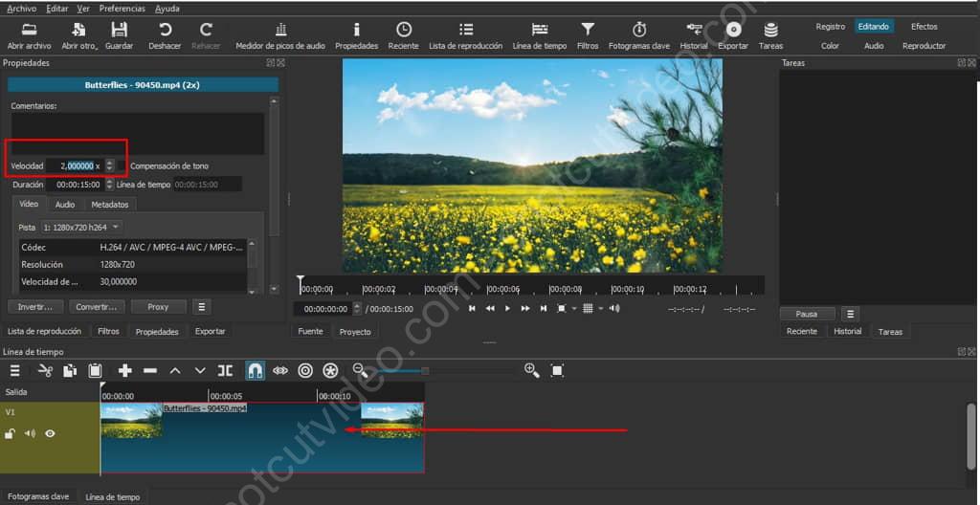Open the Pista 1280x720 h264 dropdown
This screenshot has height=505, width=980.
pos(81,228)
